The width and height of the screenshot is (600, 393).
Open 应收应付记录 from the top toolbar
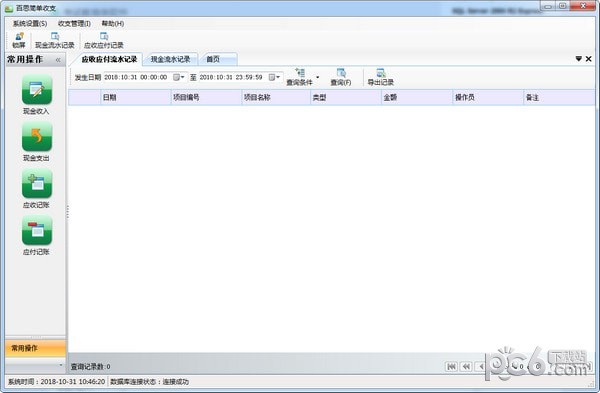[103, 40]
